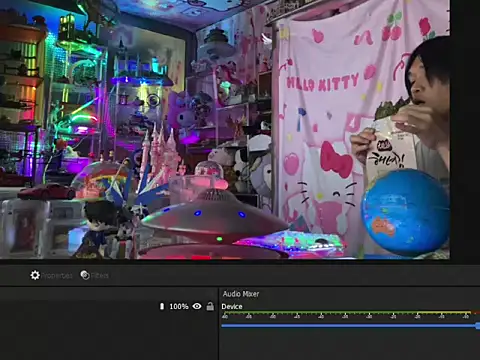This screenshot has width=480, height=360.
Task: Click the Device audio channel label
Action: coord(232,306)
